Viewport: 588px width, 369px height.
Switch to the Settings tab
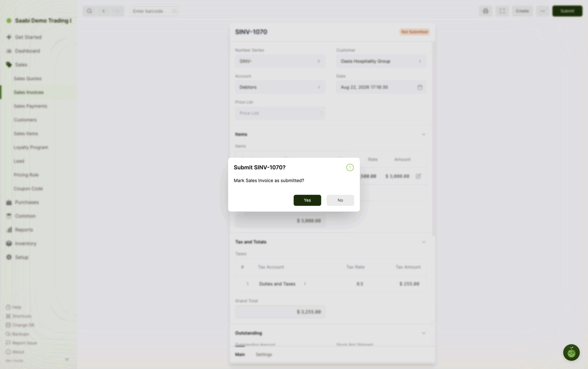(264, 355)
